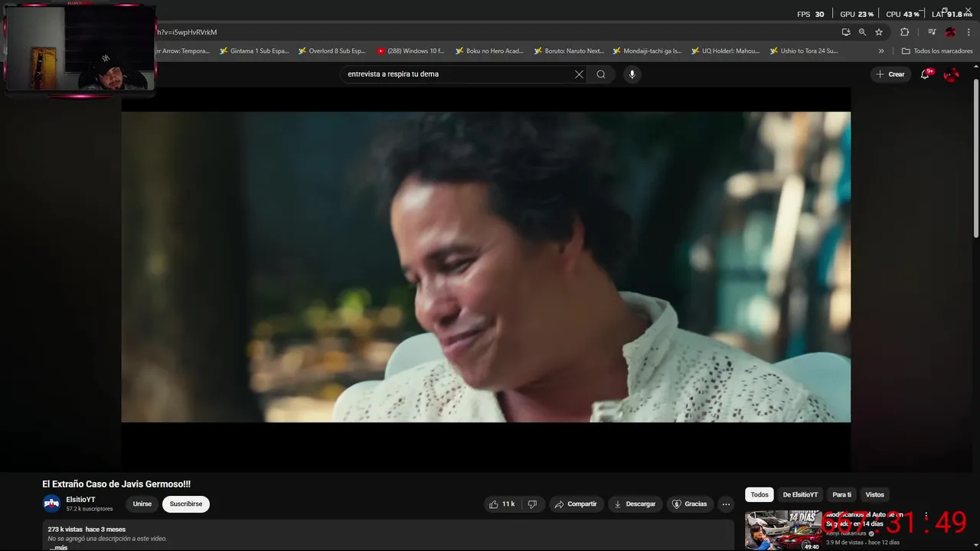Share the video via Compartir
Viewport: 980px width, 551px height.
click(x=576, y=504)
